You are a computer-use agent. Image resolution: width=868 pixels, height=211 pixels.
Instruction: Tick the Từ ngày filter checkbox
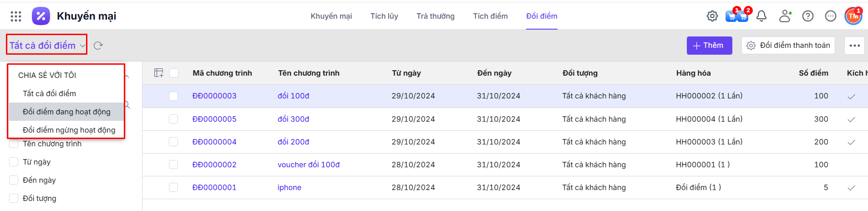14,162
